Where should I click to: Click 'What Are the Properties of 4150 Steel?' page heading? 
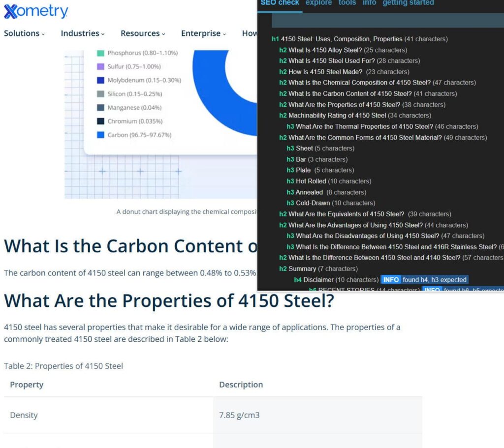(x=169, y=301)
